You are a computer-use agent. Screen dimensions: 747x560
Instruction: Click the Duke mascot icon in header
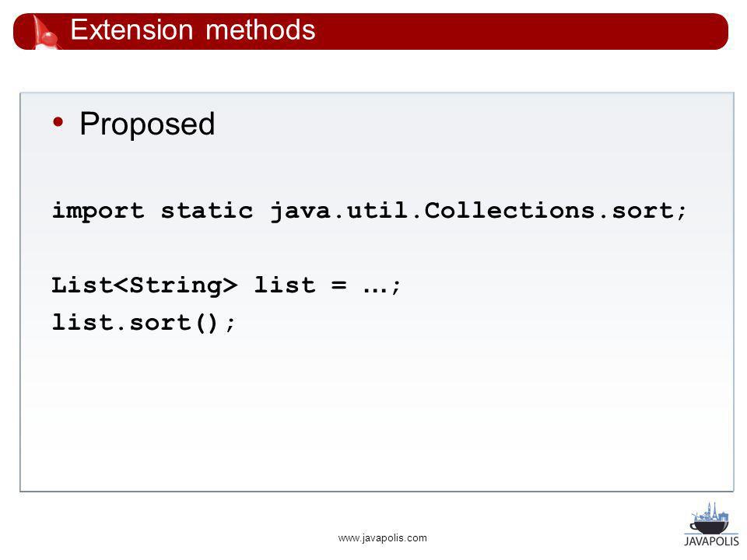[44, 33]
